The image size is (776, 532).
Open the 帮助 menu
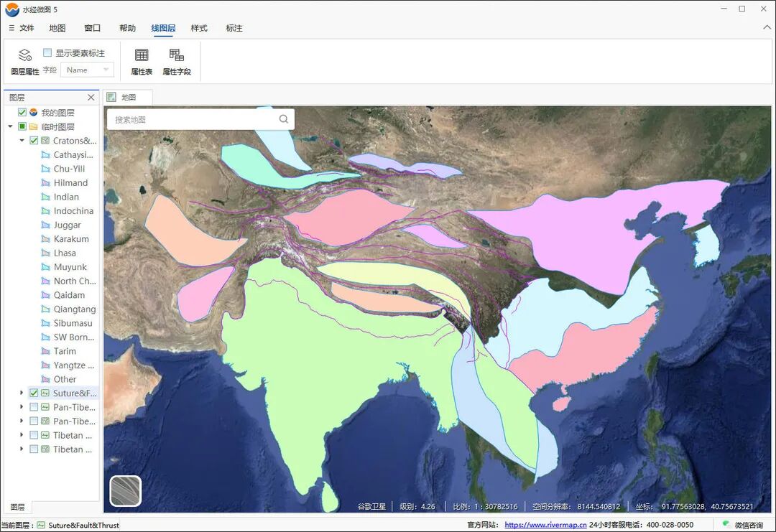[128, 28]
